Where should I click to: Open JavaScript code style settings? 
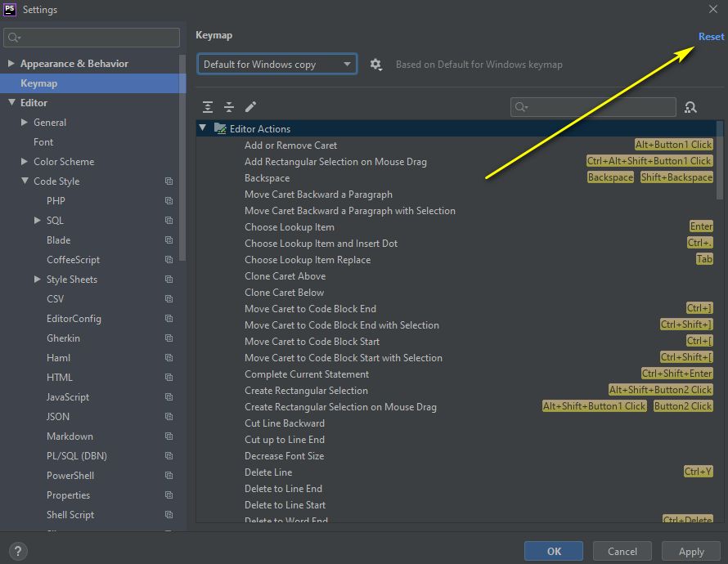click(x=68, y=397)
